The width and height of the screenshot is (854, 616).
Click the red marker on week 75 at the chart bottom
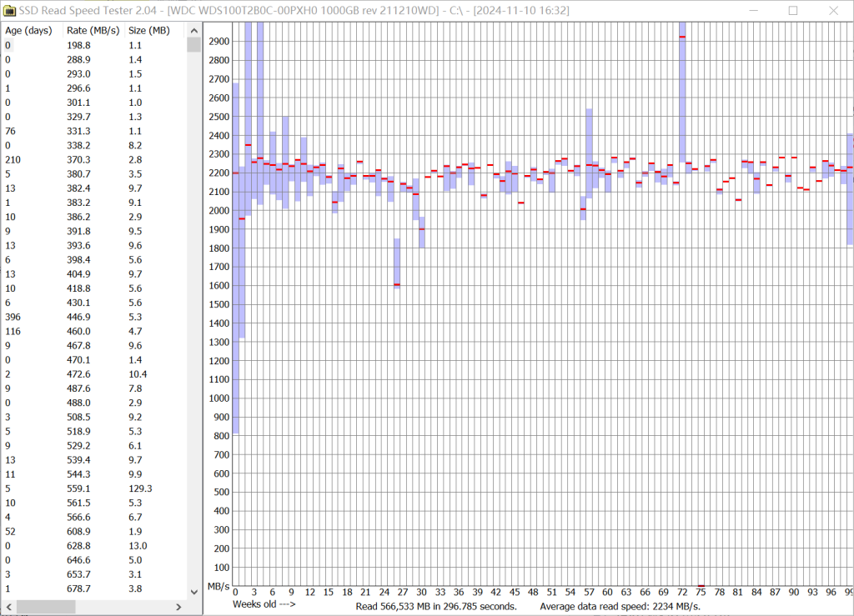coord(701,586)
